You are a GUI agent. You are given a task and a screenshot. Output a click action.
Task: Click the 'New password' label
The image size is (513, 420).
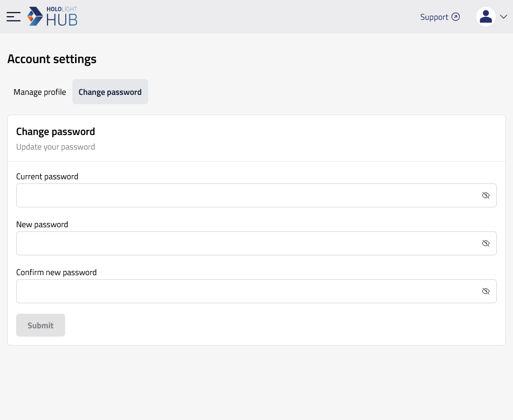(x=42, y=225)
